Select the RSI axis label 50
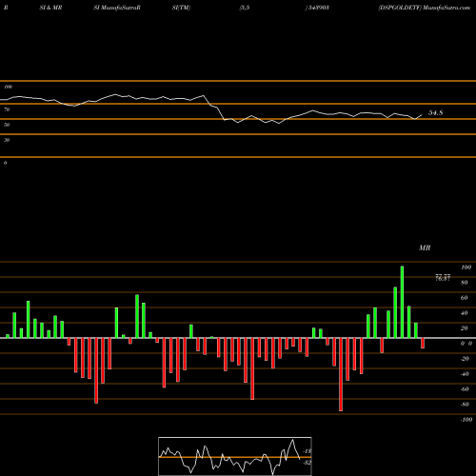The height and width of the screenshot is (476, 476). click(7, 125)
